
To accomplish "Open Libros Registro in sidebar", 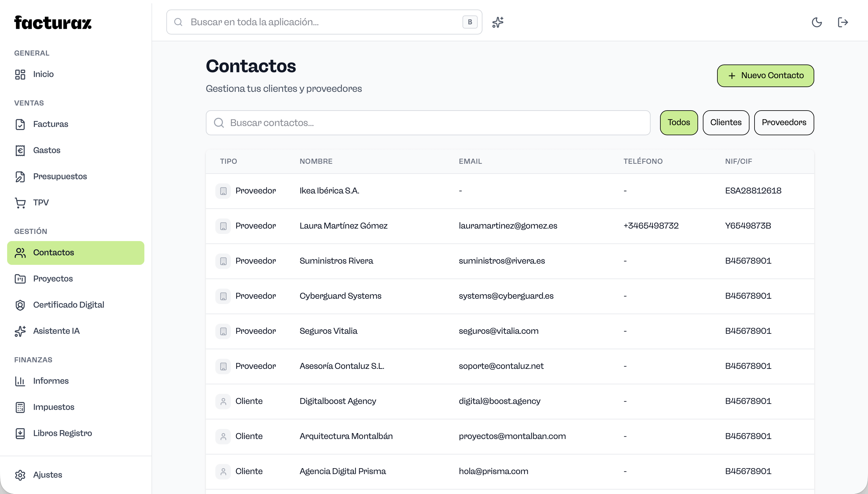I will click(62, 433).
